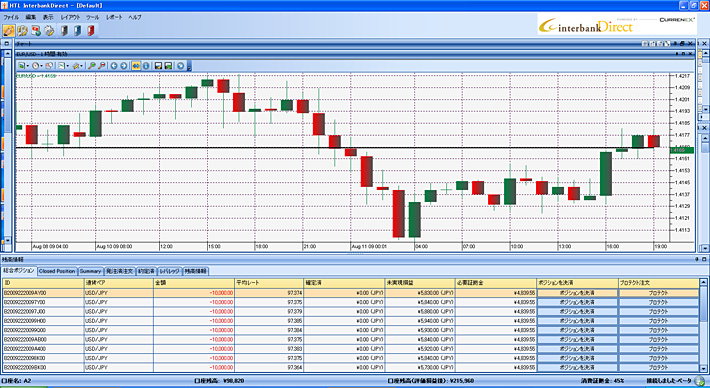Click the chart-type picture icon in chart toolbar
The height and width of the screenshot is (388, 710).
61,66
